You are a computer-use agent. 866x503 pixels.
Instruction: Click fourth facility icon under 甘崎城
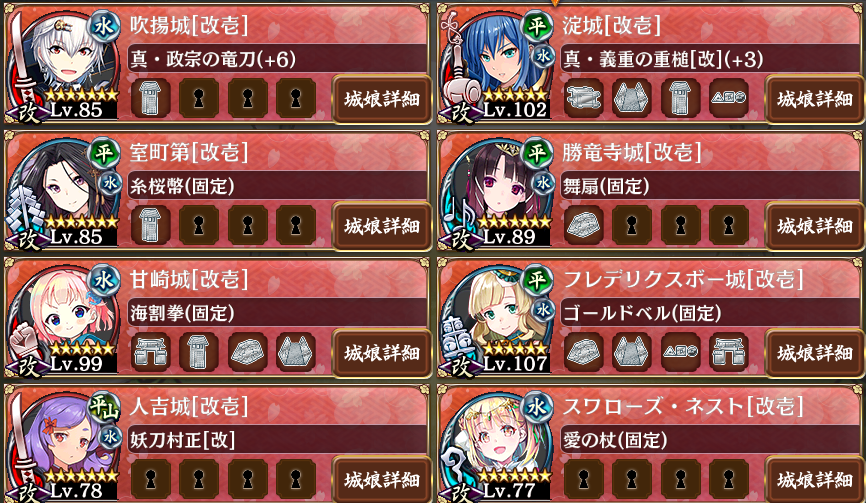tap(295, 352)
